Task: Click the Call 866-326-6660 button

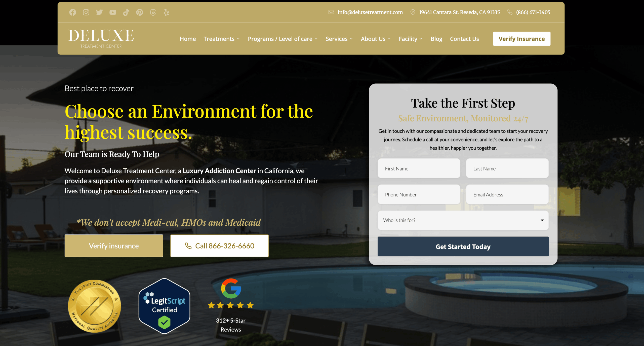Action: coord(219,246)
